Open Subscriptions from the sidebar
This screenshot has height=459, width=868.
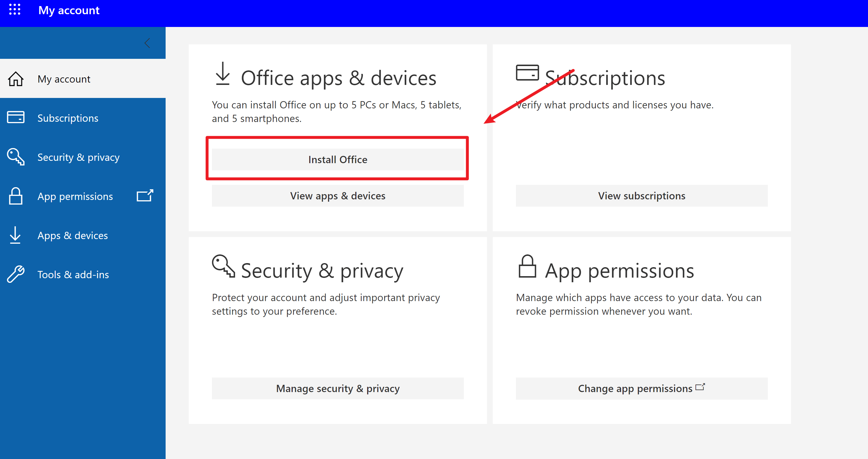[83, 118]
